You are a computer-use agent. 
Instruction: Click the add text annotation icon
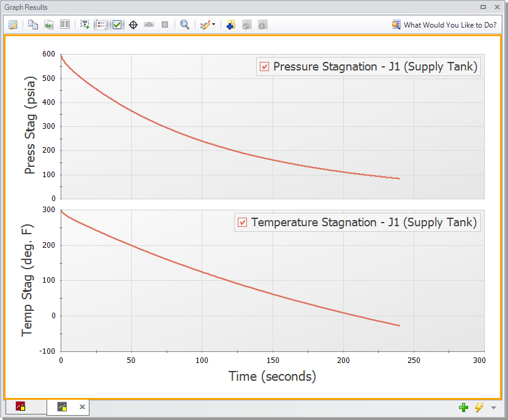click(x=85, y=25)
